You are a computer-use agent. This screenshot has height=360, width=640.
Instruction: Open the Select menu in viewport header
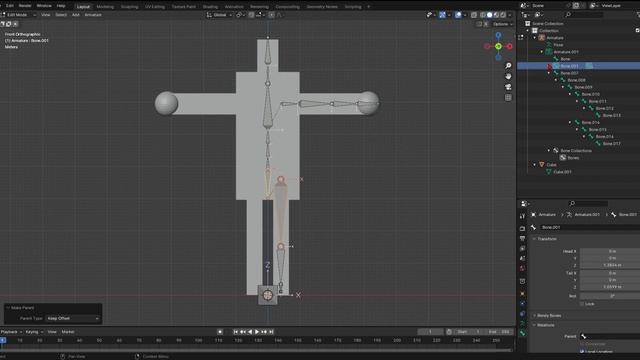[x=61, y=15]
